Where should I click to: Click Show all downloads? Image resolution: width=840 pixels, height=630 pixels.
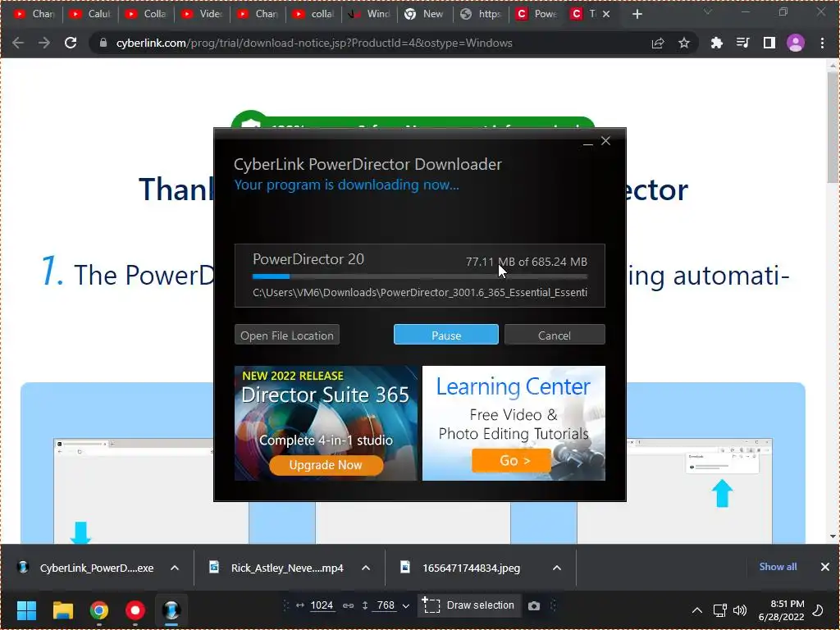(778, 567)
